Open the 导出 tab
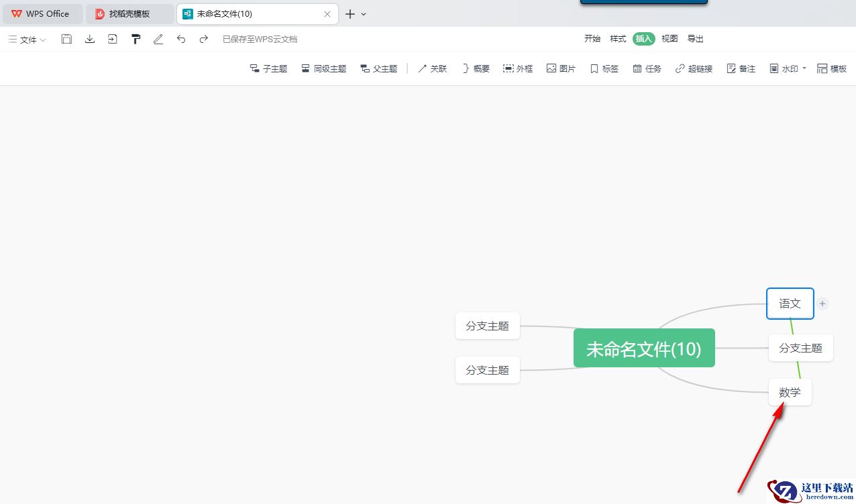Screen dimensions: 856x504 click(696, 39)
